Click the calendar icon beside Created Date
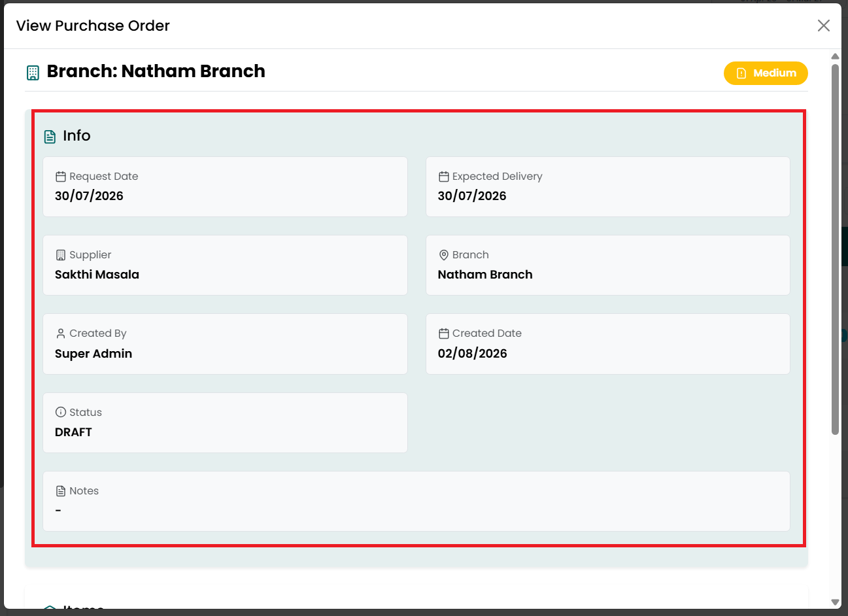 click(x=444, y=334)
